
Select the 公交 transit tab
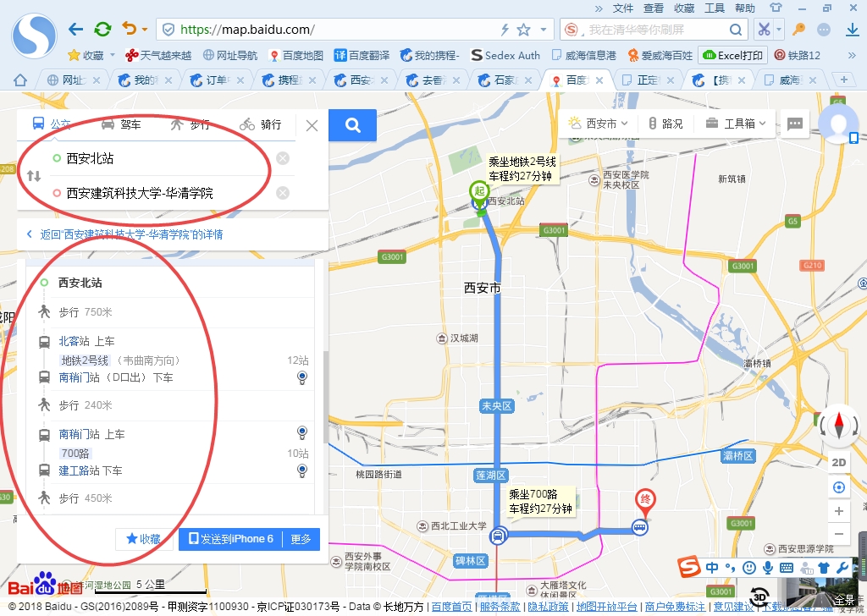pos(52,124)
